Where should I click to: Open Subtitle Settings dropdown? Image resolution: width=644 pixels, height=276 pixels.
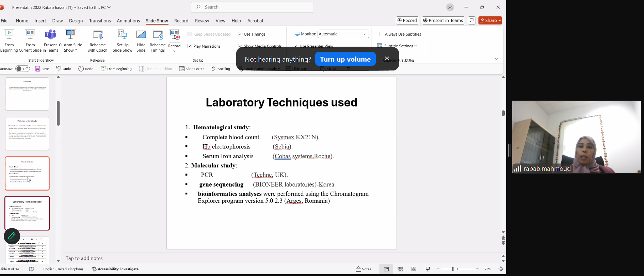tap(397, 46)
